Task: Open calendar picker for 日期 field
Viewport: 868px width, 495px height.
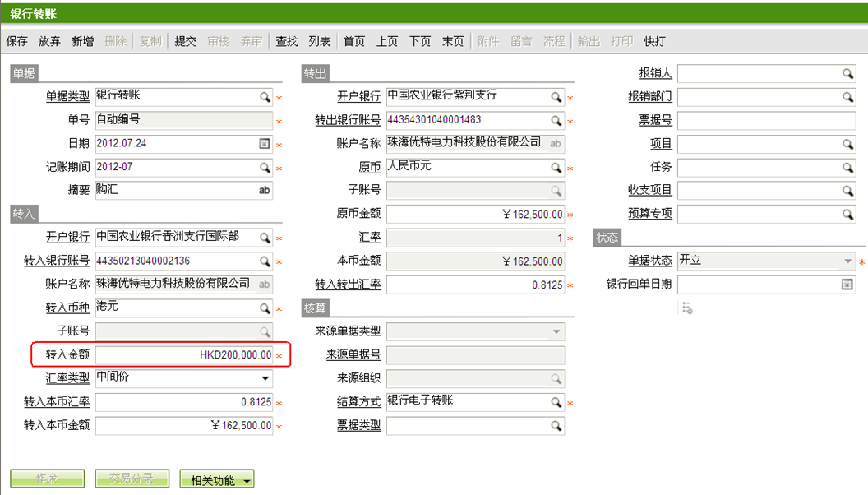Action: [265, 144]
